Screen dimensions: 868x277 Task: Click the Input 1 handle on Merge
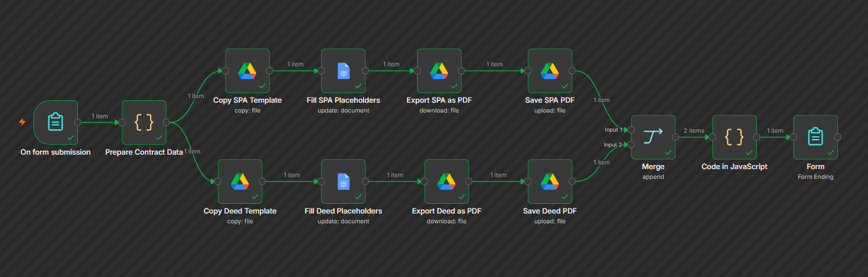point(631,130)
